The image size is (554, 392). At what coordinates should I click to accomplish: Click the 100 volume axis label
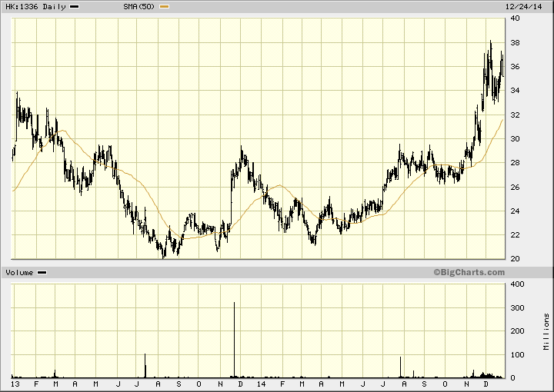coord(518,355)
